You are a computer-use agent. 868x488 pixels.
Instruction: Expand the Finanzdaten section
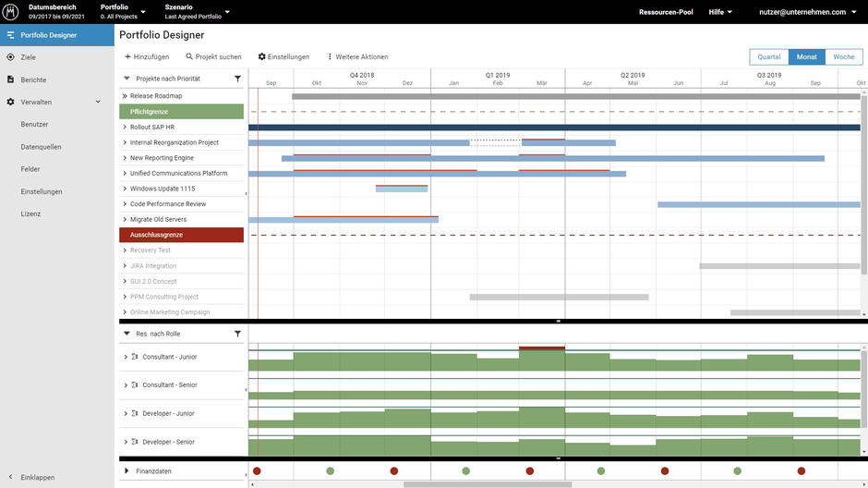pyautogui.click(x=127, y=470)
